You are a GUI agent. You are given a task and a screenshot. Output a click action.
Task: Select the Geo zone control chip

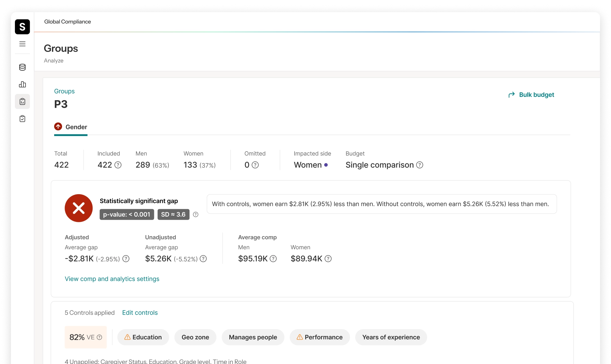click(195, 337)
